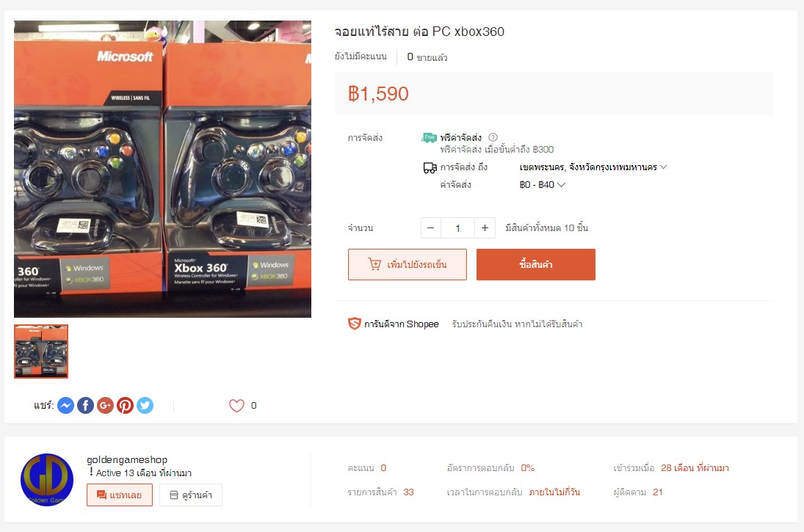Click the Shopee guarantee shield icon
The image size is (804, 532).
(x=355, y=324)
